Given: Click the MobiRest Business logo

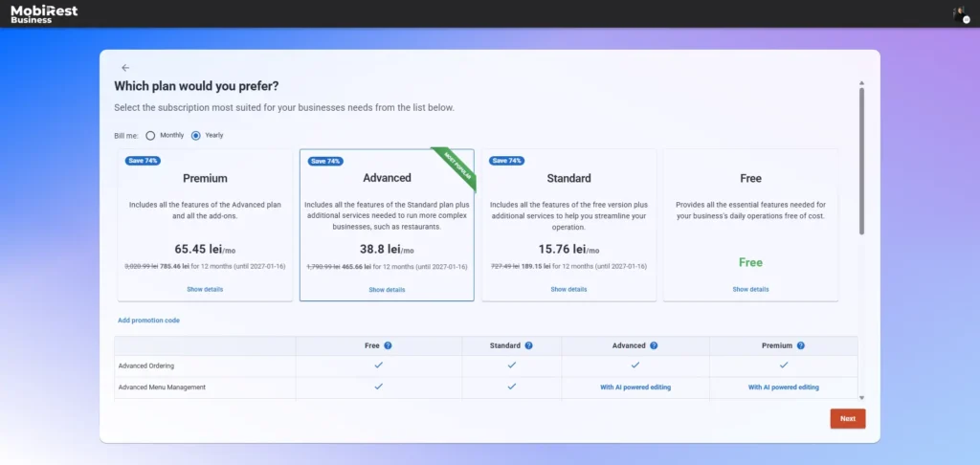Looking at the screenshot, I should (44, 13).
